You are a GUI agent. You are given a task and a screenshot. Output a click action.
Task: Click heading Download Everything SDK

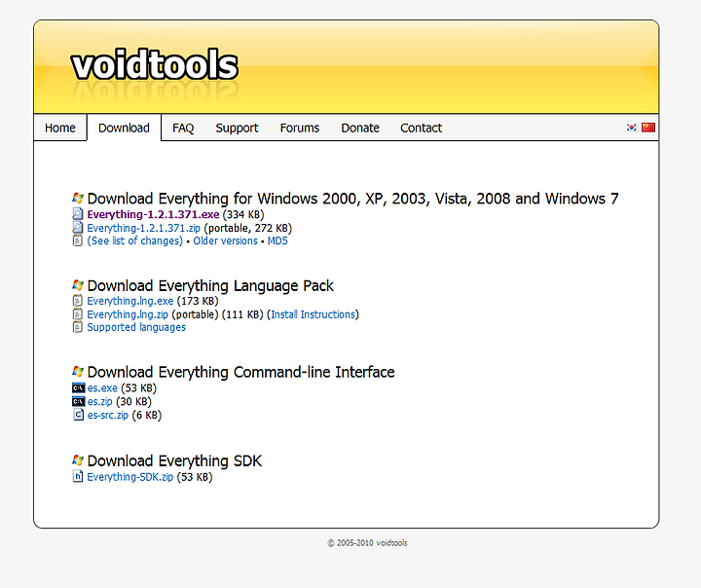coord(174,460)
